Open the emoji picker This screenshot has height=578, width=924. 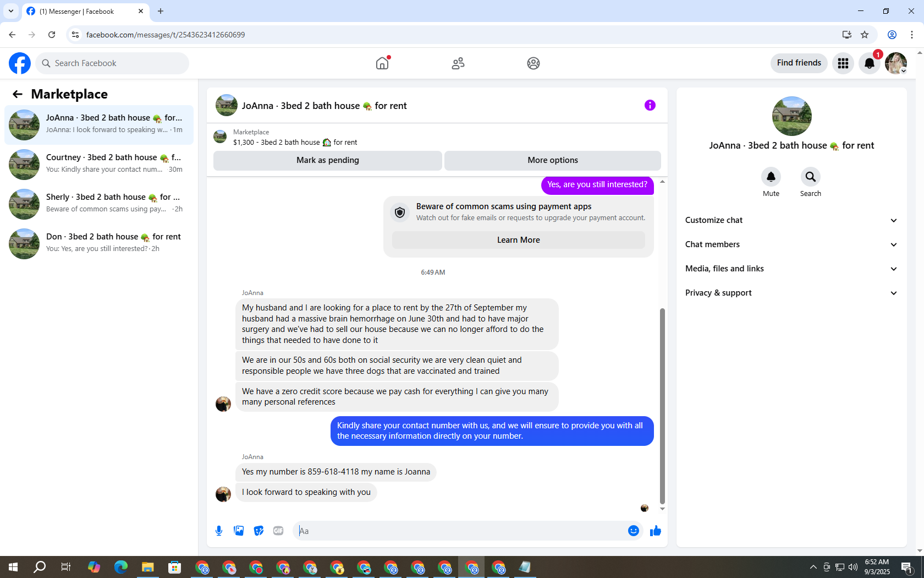click(634, 531)
